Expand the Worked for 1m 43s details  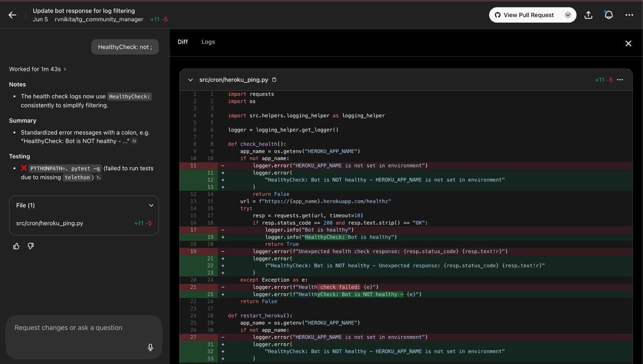[x=38, y=69]
